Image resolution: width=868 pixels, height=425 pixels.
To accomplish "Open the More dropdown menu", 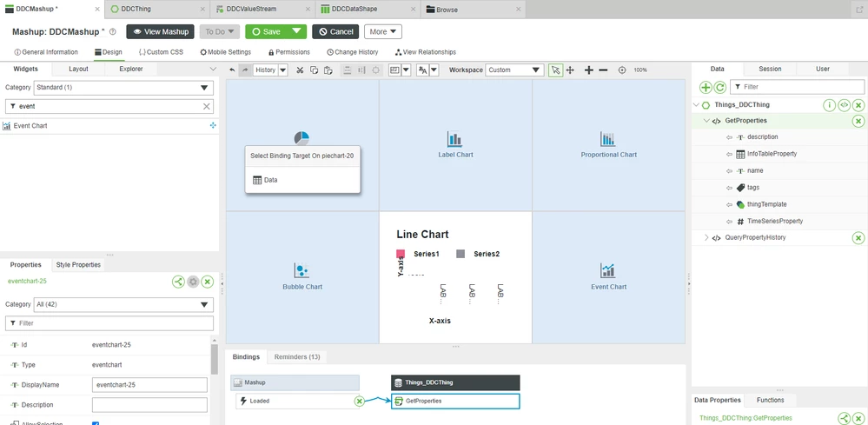I will point(383,31).
